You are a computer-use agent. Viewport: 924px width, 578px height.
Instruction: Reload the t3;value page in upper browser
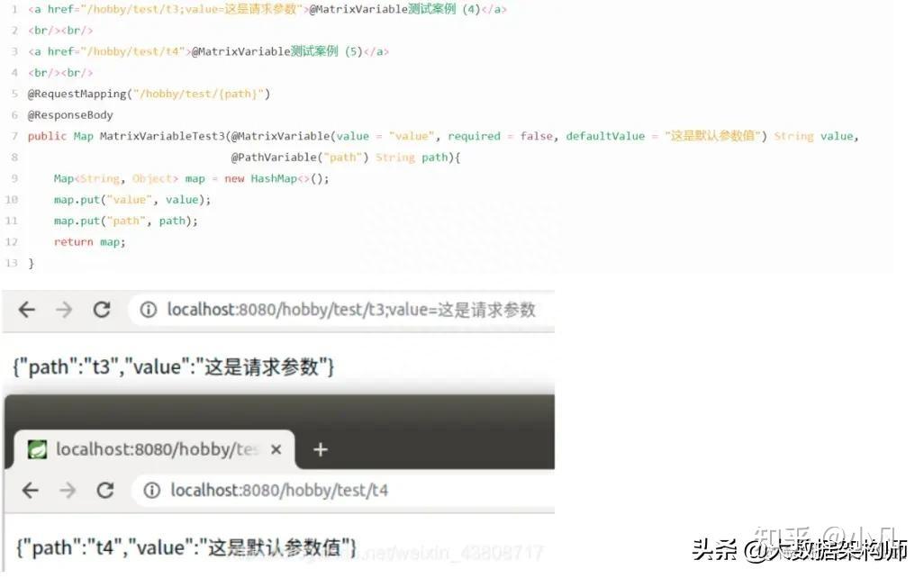click(102, 310)
